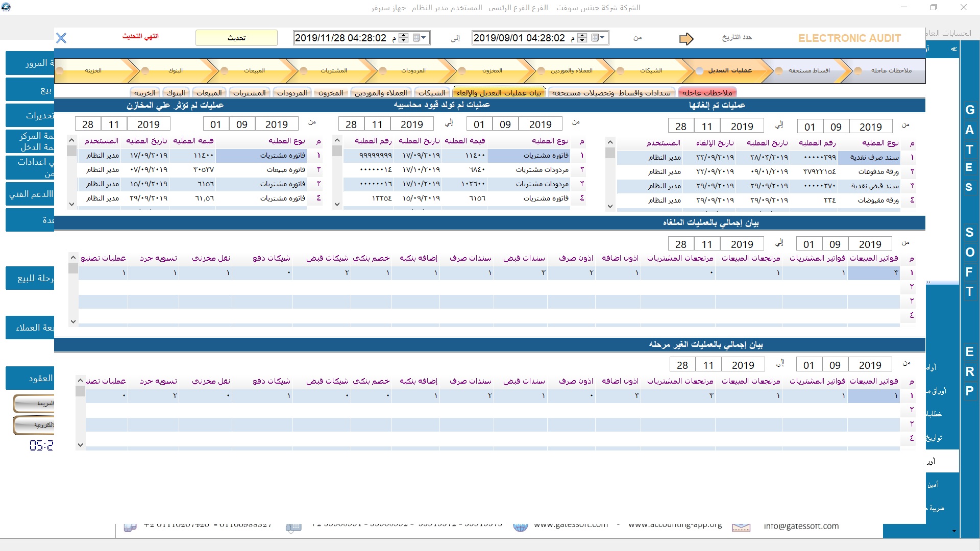Switch to the المشتريات tab
980x551 pixels.
(250, 92)
